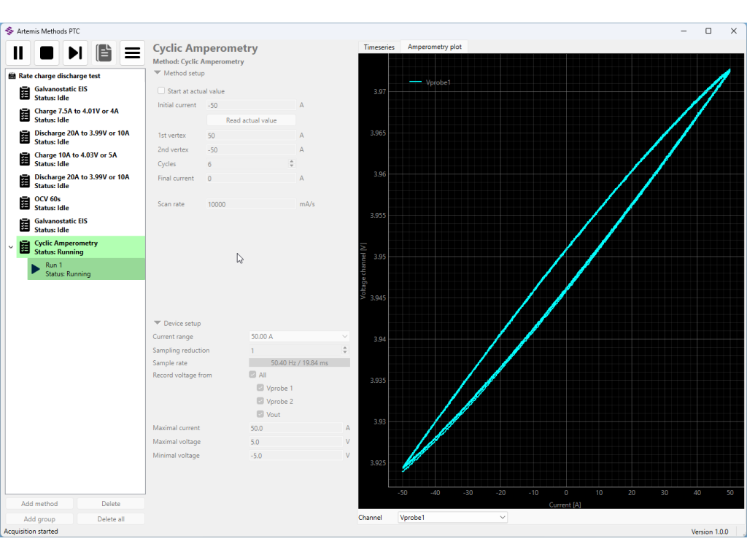The image size is (747, 560).
Task: Open the Current range dropdown
Action: click(x=299, y=337)
